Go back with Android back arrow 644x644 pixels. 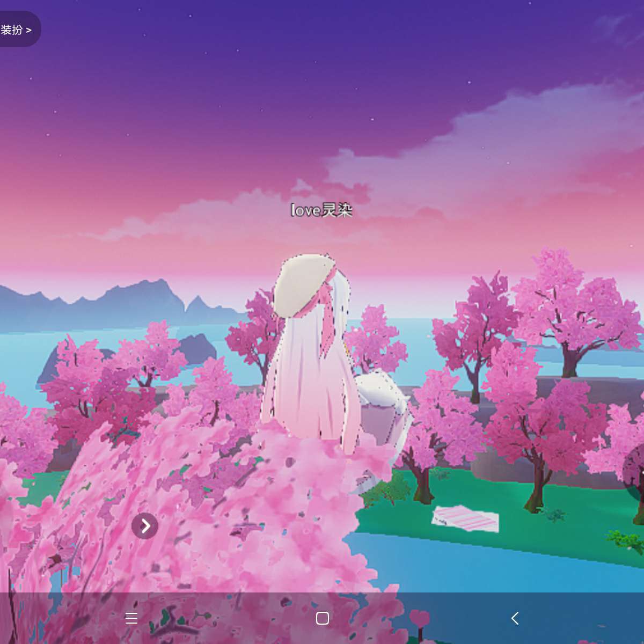click(515, 618)
